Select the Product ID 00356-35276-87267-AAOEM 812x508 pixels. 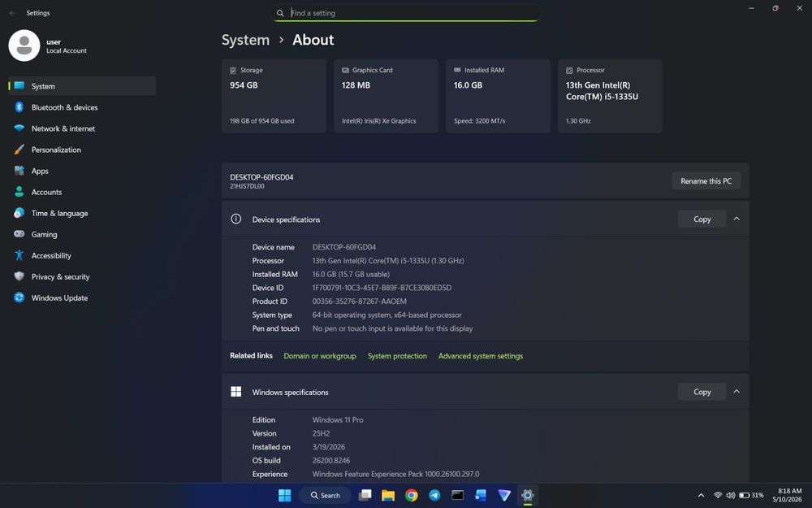point(360,302)
